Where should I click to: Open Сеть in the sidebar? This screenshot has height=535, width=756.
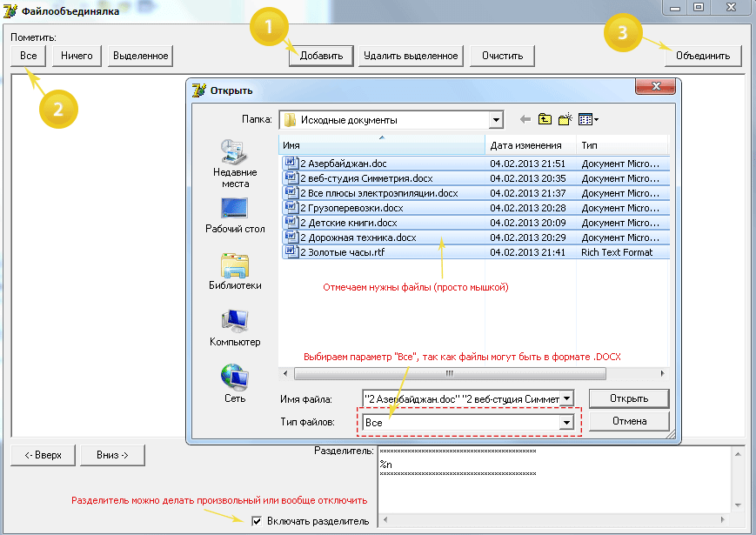tap(235, 384)
